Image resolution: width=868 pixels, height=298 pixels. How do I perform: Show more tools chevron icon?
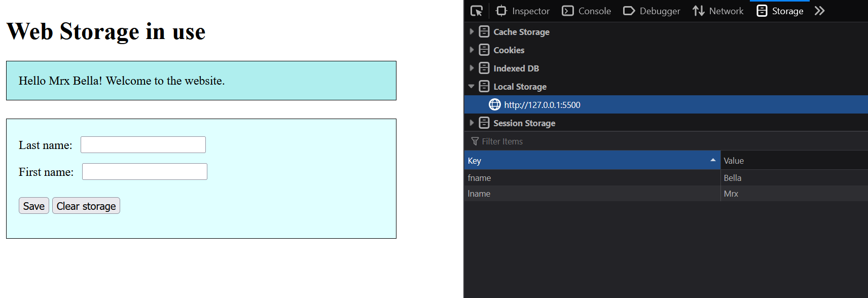pyautogui.click(x=819, y=11)
